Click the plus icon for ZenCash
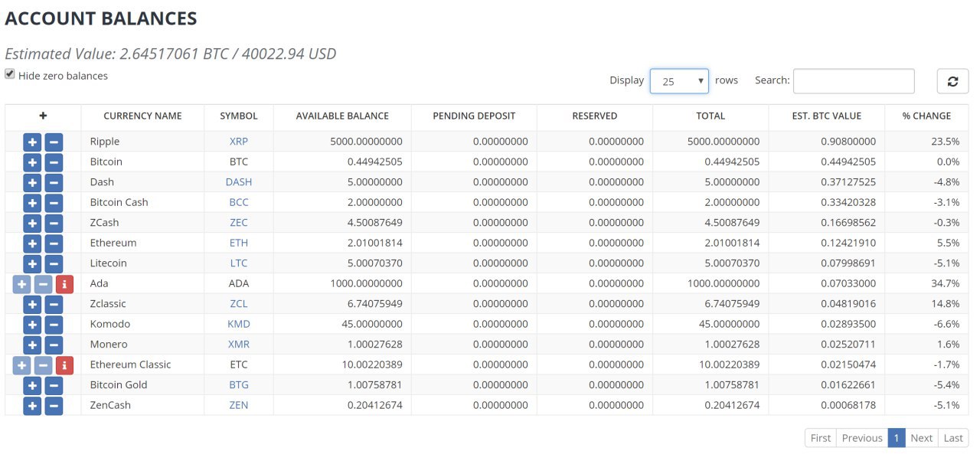 [32, 405]
